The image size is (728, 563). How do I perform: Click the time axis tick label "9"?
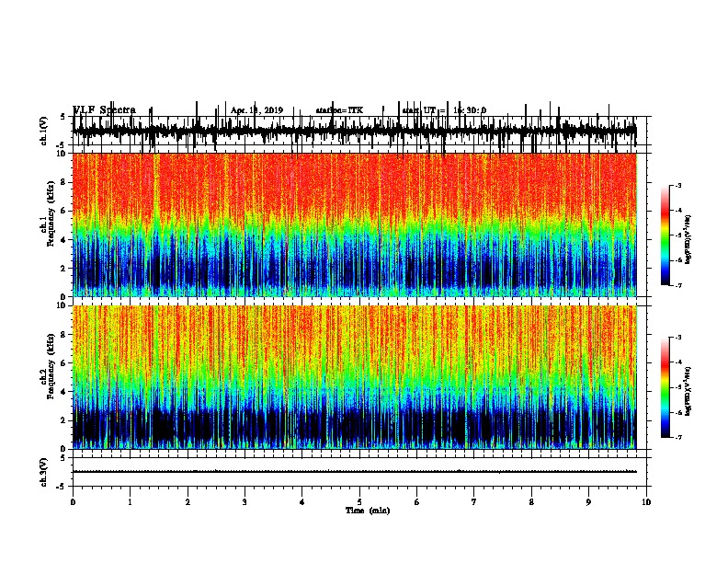tap(588, 502)
